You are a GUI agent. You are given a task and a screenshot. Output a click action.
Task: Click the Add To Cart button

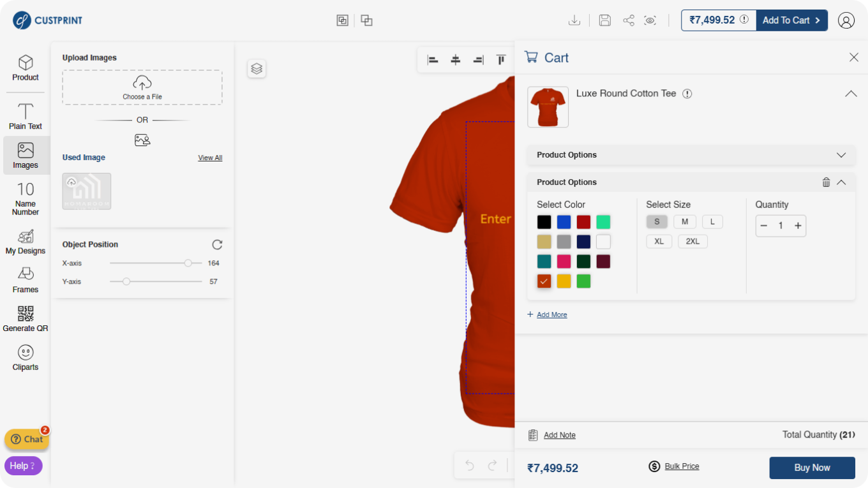[x=792, y=20]
